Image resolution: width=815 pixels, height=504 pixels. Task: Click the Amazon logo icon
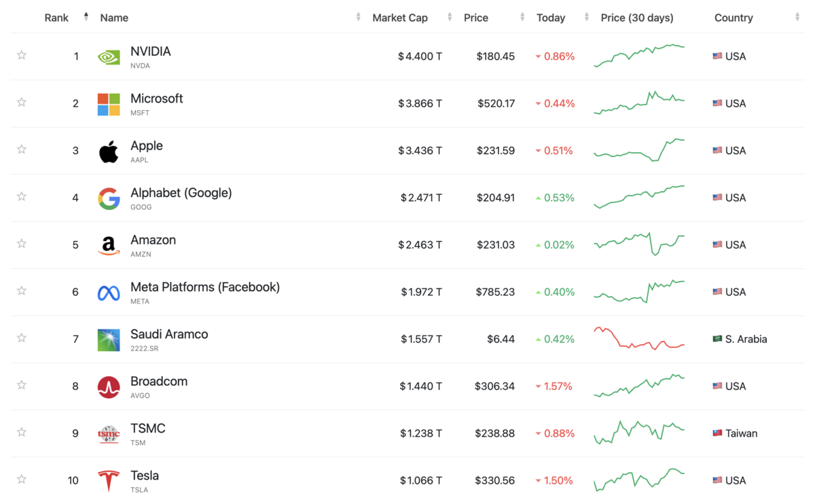coord(109,246)
